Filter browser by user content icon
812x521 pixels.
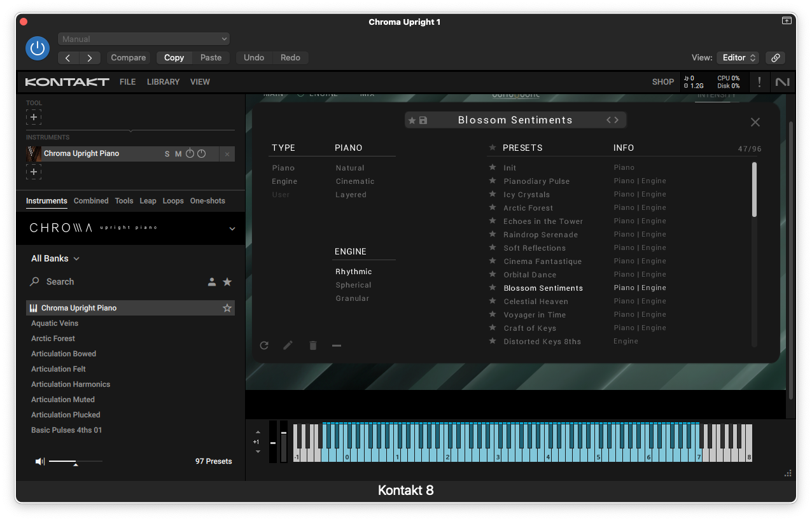click(212, 282)
